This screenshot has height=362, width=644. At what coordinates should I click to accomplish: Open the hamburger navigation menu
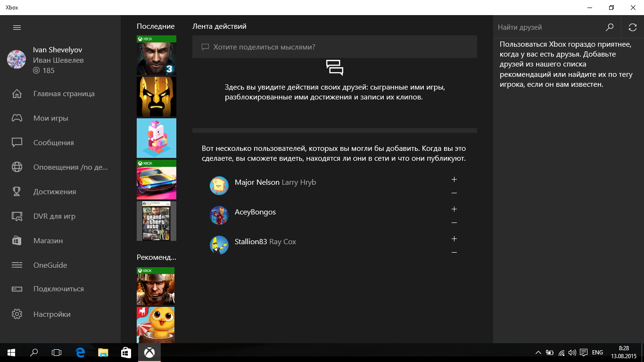click(x=17, y=27)
